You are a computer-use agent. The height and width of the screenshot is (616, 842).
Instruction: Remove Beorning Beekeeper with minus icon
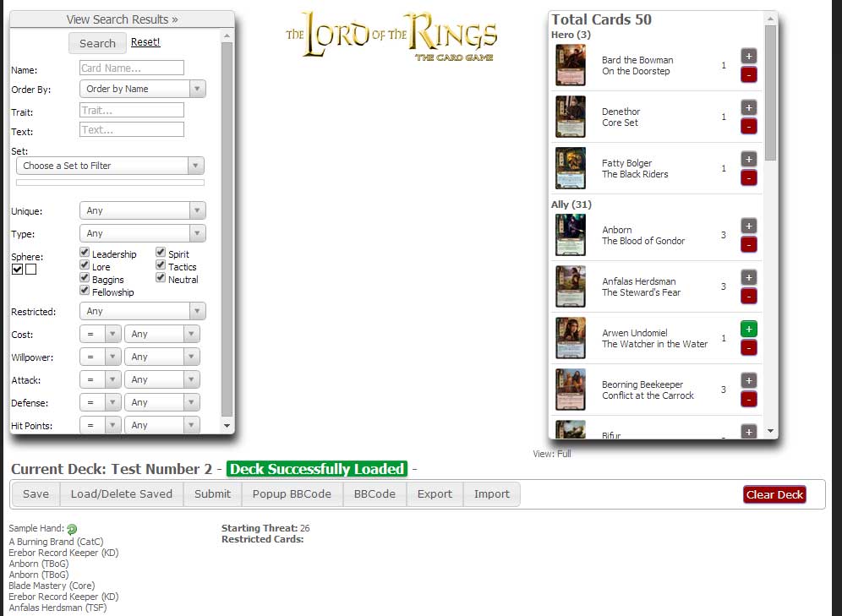point(748,399)
